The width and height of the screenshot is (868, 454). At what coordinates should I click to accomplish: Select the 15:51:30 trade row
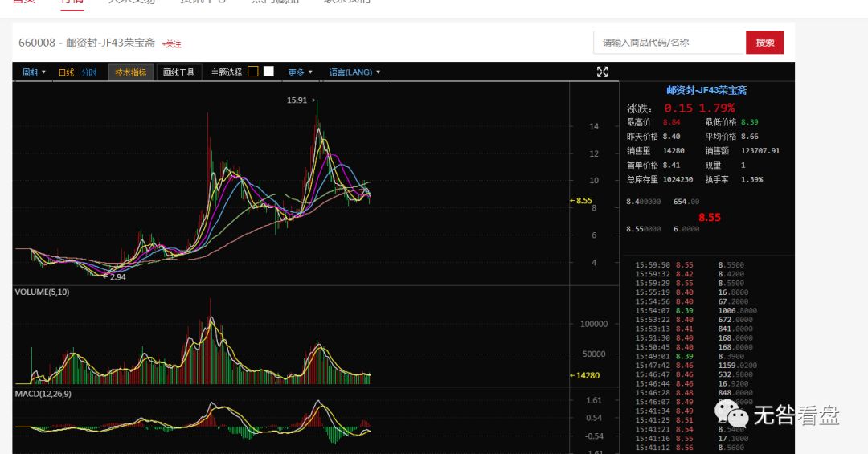[x=694, y=338]
